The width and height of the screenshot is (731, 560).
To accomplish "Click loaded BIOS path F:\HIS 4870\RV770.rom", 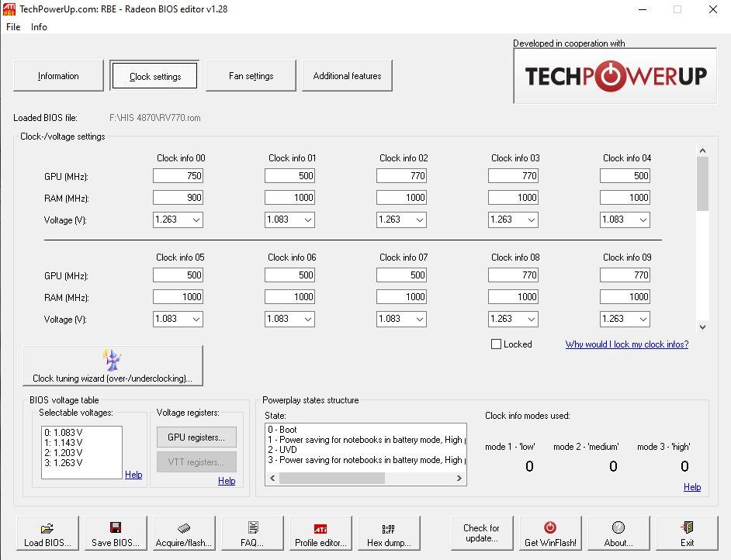I will click(154, 118).
